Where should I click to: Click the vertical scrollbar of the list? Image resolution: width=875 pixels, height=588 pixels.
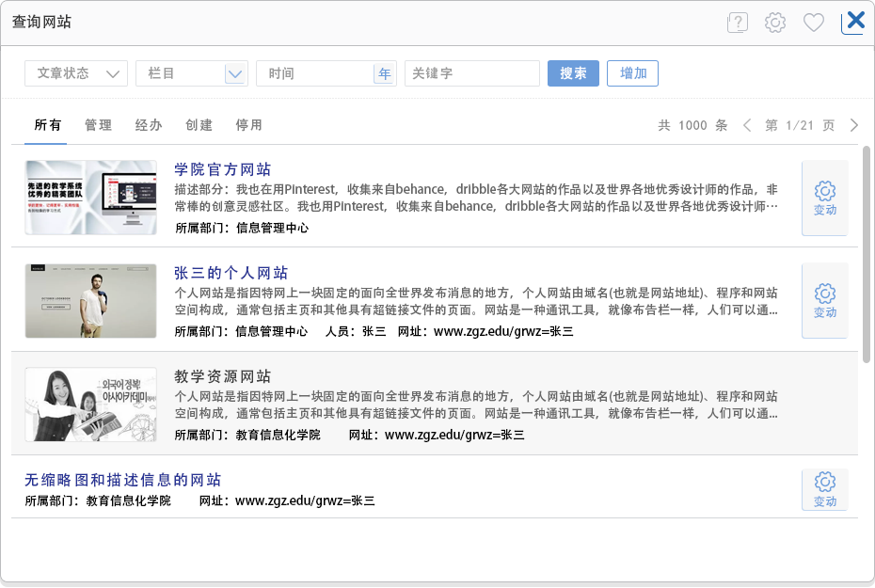click(867, 254)
